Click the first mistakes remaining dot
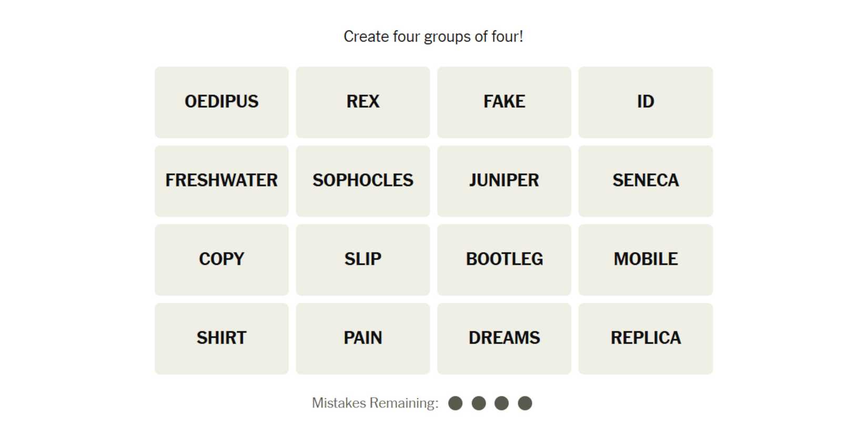Viewport: 868px width, 434px height. (x=456, y=403)
